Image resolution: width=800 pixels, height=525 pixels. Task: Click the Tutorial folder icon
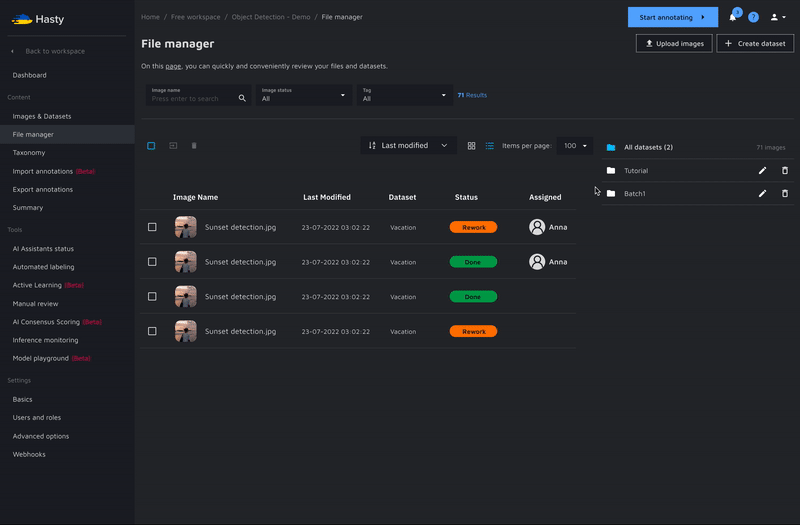point(611,170)
